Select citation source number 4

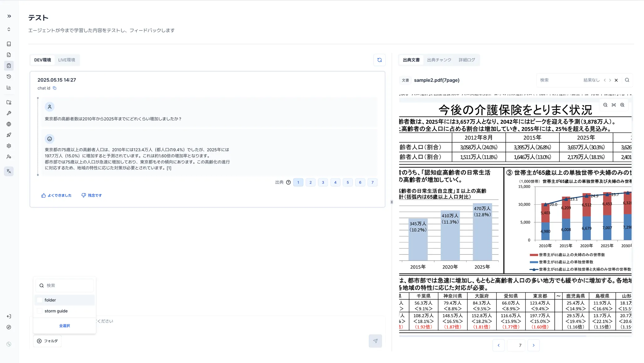[x=335, y=182]
